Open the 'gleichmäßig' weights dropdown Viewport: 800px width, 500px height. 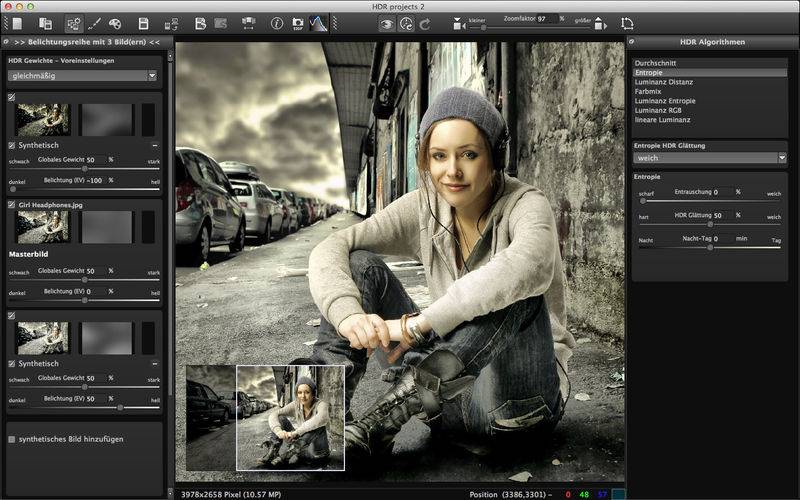click(82, 75)
